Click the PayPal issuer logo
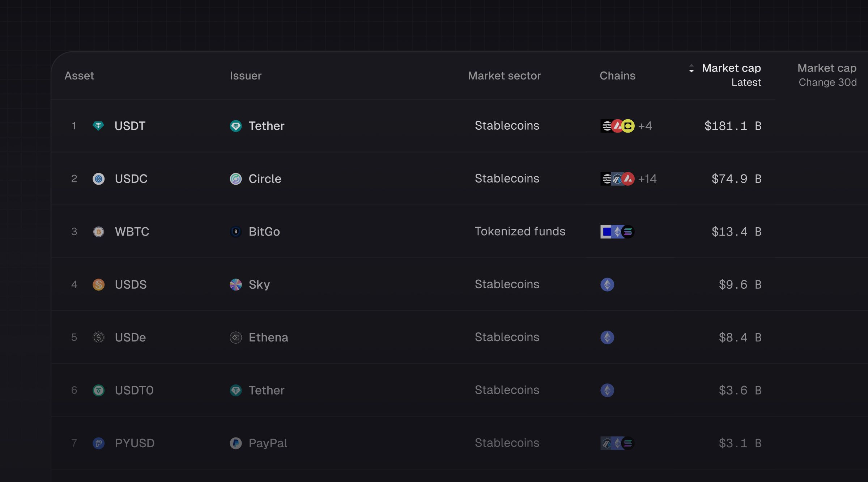Viewport: 868px width, 482px height. (x=235, y=443)
